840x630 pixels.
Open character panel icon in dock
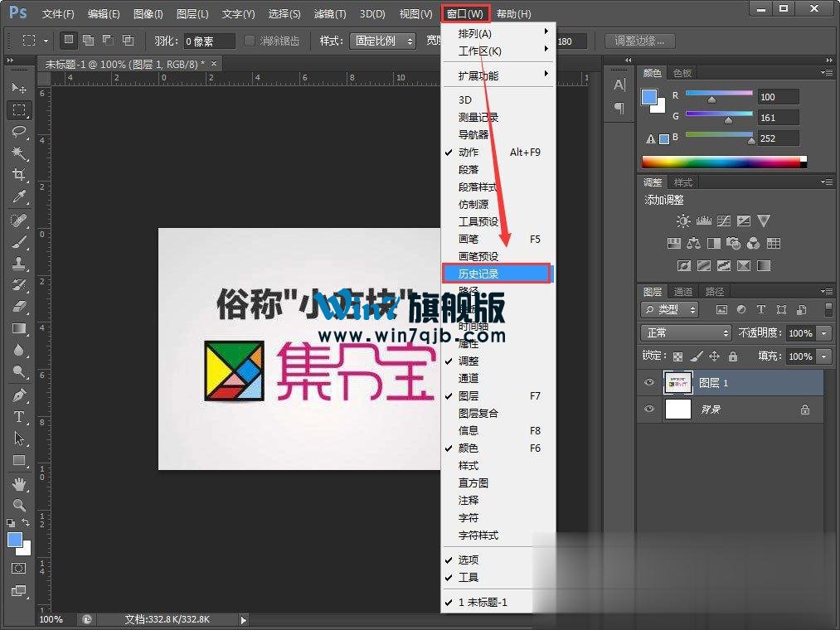[x=619, y=85]
